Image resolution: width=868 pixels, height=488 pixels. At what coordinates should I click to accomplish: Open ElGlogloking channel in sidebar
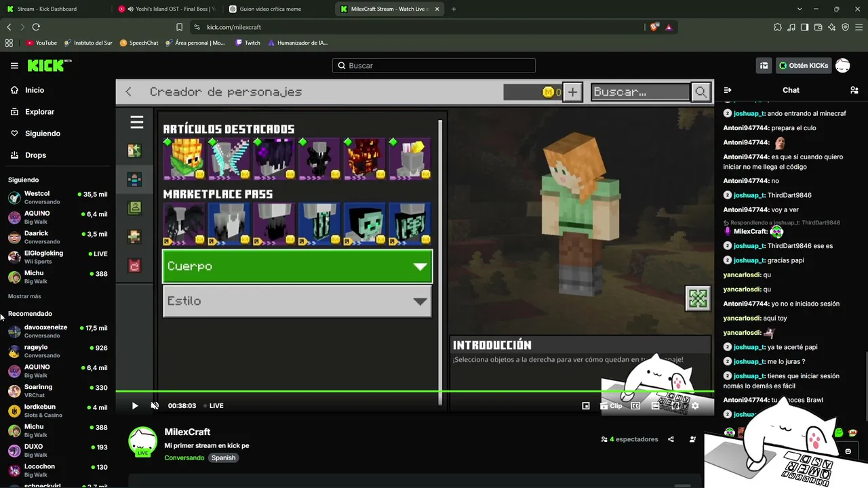[x=58, y=257]
